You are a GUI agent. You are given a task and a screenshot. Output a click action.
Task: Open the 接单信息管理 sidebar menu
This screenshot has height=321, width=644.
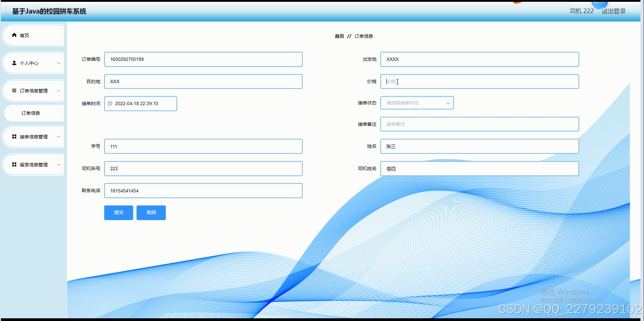click(x=34, y=137)
